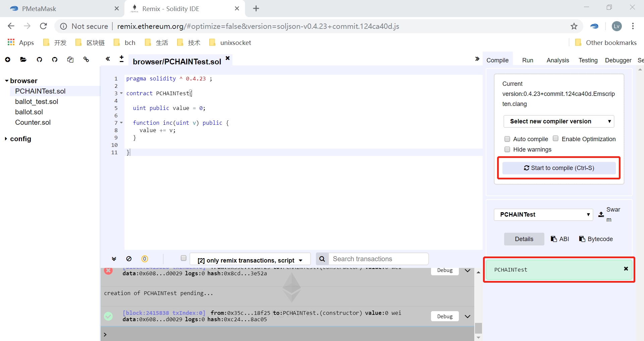Viewport: 644px width, 341px height.
Task: Enable the Auto compile checkbox
Action: [507, 139]
